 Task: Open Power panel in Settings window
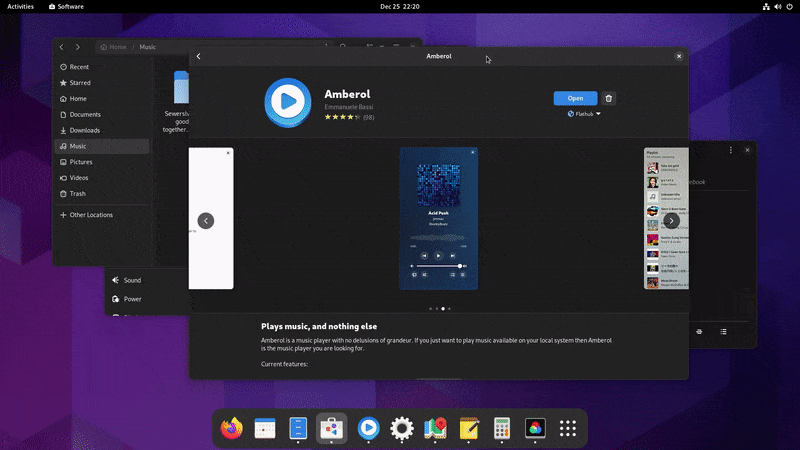click(x=148, y=299)
